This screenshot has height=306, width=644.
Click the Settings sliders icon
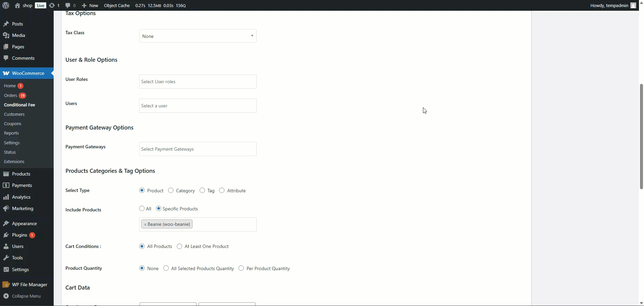[x=6, y=269]
